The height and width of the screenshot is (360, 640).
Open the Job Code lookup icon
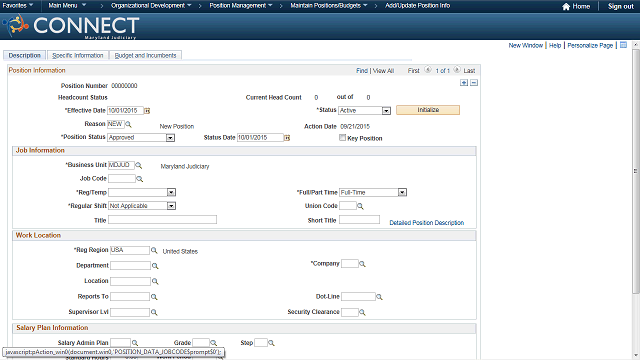pos(140,179)
